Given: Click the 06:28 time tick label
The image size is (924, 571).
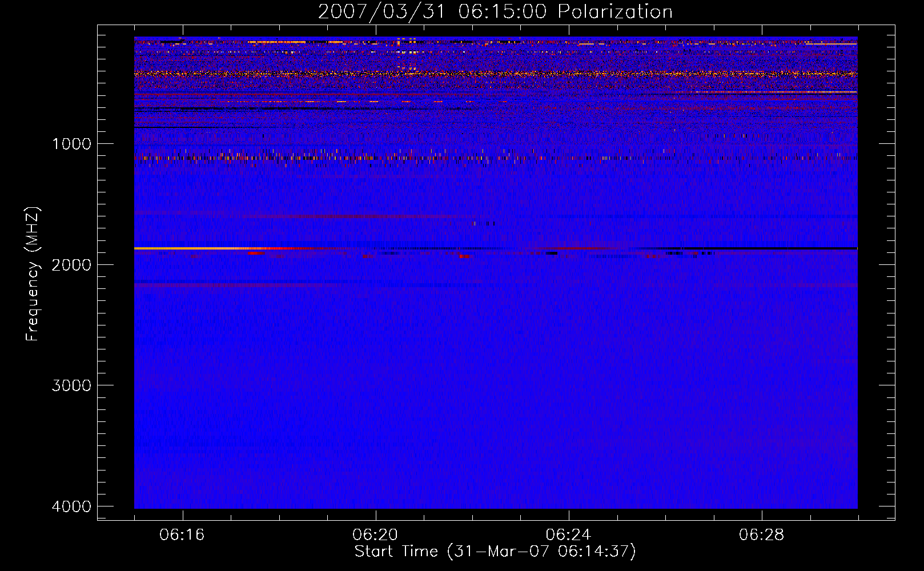Looking at the screenshot, I should tap(761, 535).
